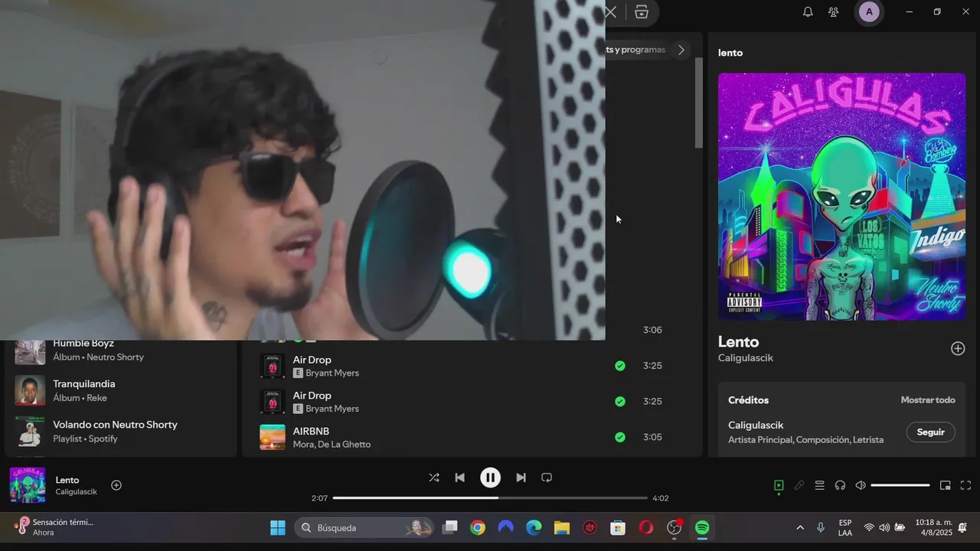The width and height of the screenshot is (980, 551).
Task: Click the lyrics microphone icon
Action: 799,485
